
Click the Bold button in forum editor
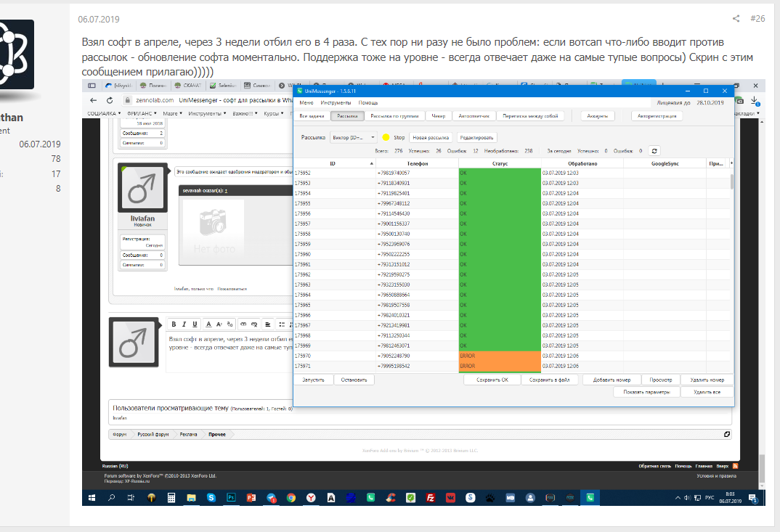[174, 324]
